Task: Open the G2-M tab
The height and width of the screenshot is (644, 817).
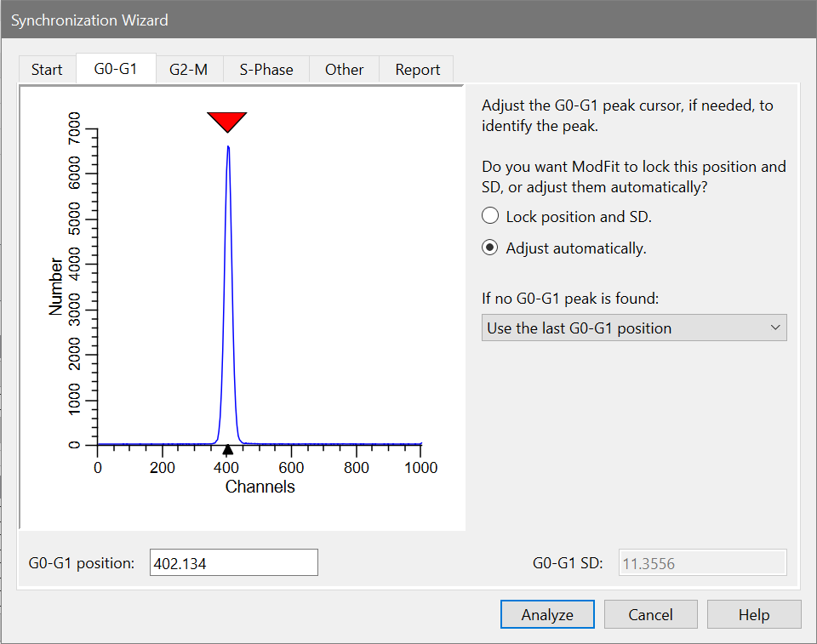Action: [x=189, y=69]
